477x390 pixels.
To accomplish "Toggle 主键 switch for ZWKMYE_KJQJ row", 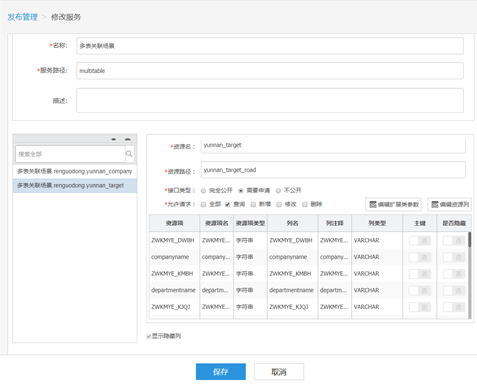I will pyautogui.click(x=420, y=307).
